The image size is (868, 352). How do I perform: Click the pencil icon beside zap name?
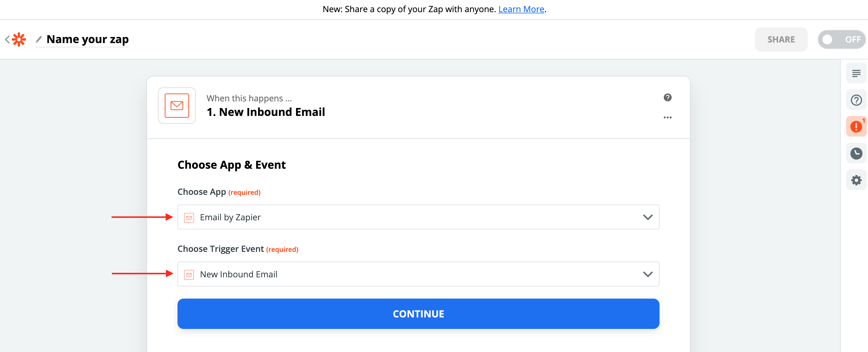coord(39,39)
